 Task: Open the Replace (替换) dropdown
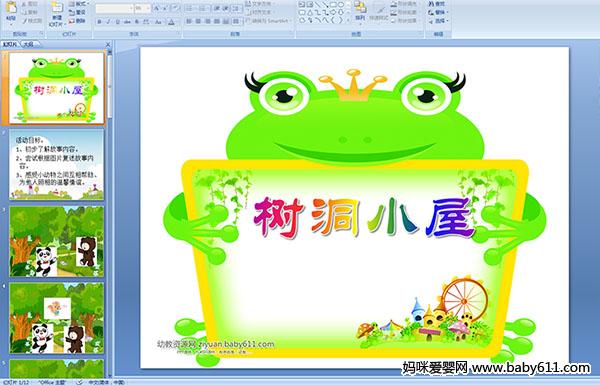439,12
